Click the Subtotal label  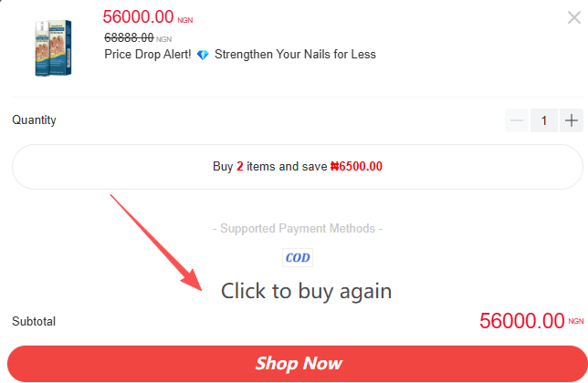tap(34, 321)
